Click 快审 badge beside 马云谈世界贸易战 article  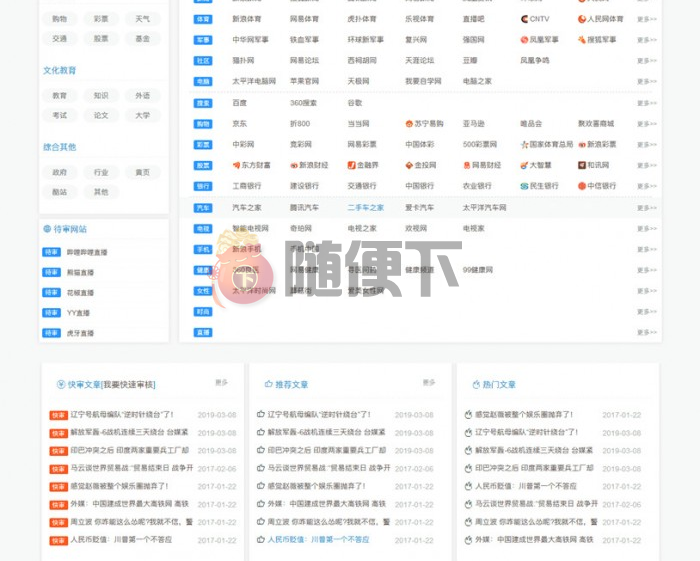pyautogui.click(x=58, y=469)
